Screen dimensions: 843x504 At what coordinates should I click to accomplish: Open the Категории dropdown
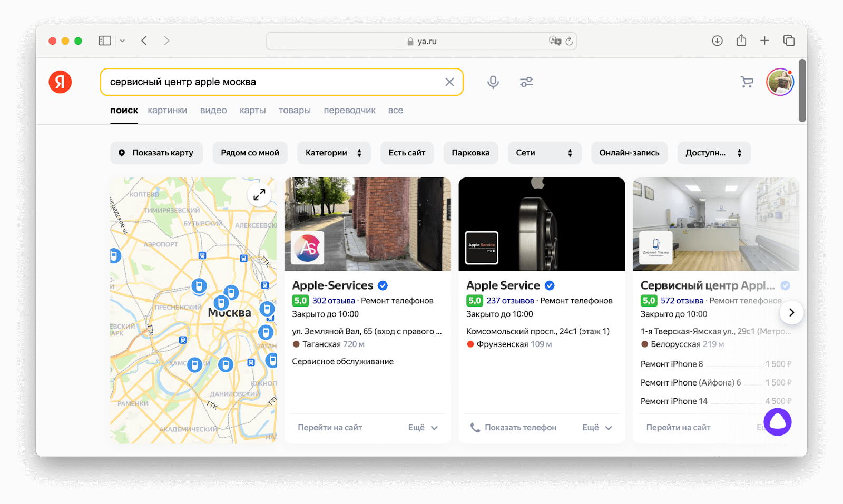click(x=334, y=153)
